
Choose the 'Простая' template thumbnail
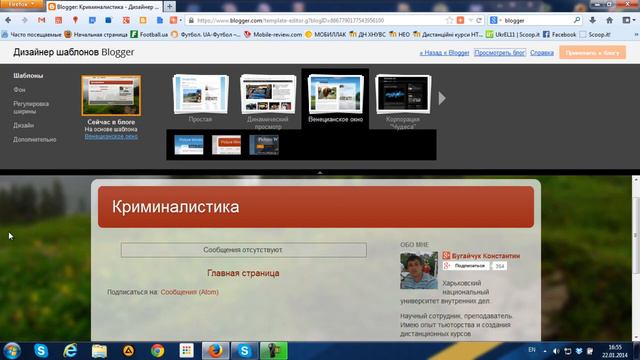(200, 94)
